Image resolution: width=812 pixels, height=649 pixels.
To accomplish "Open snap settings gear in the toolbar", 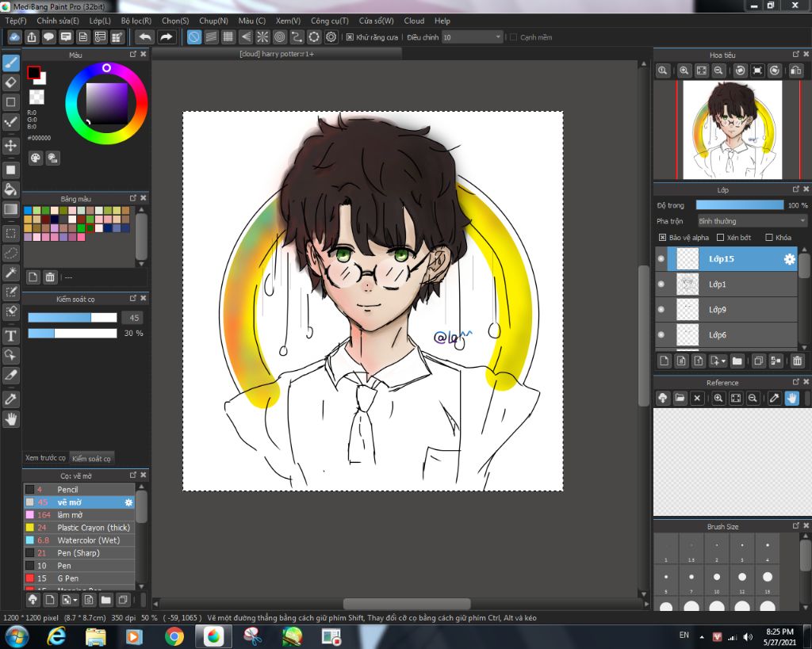I will [x=331, y=37].
